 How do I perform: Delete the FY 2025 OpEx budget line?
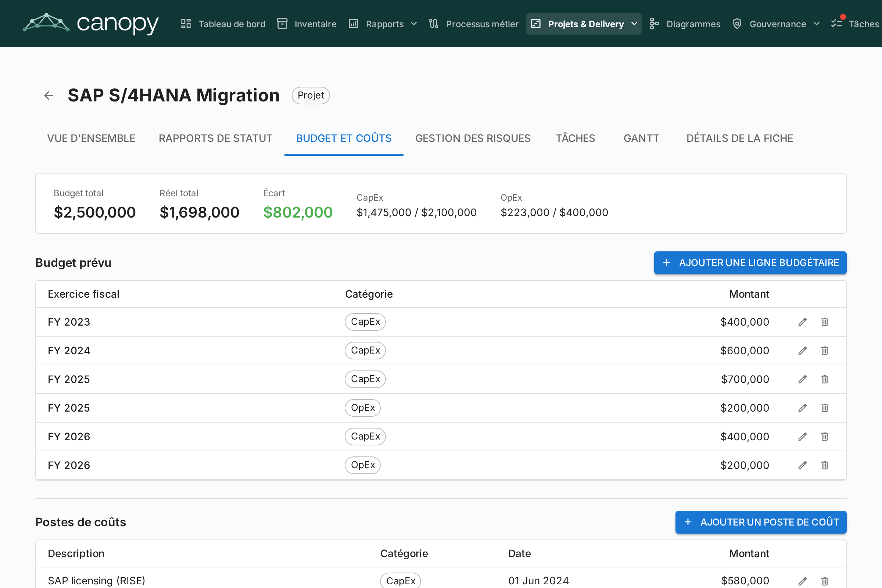(825, 408)
